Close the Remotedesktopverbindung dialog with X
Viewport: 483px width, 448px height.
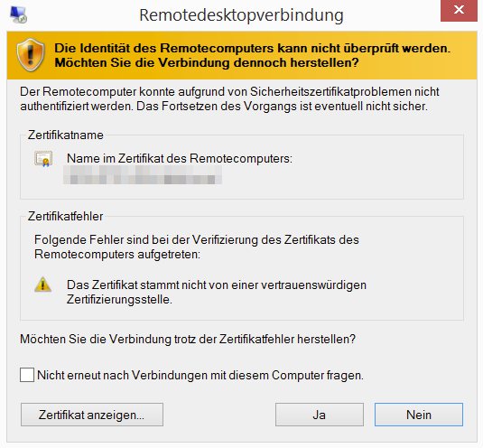click(x=459, y=11)
